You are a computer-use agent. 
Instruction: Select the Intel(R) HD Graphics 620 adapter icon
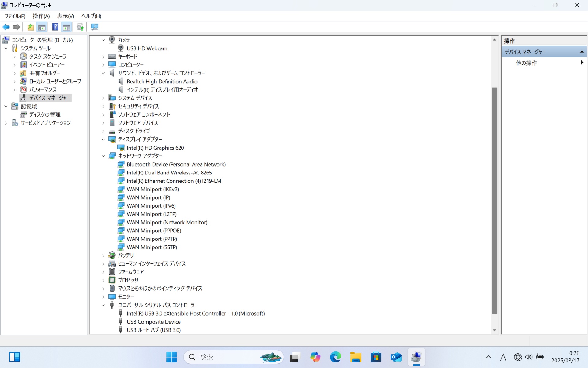[x=121, y=148]
